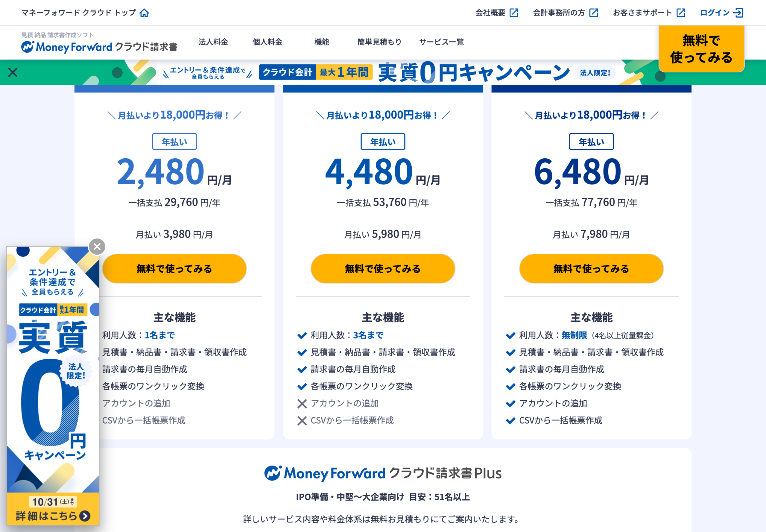The image size is (766, 532).
Task: Click the 詳細はこちら link in the side ad
Action: coord(53,516)
